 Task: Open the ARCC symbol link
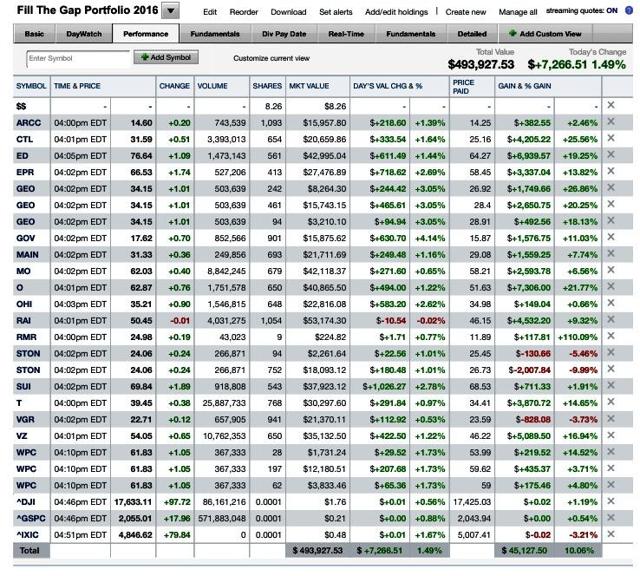coord(28,123)
